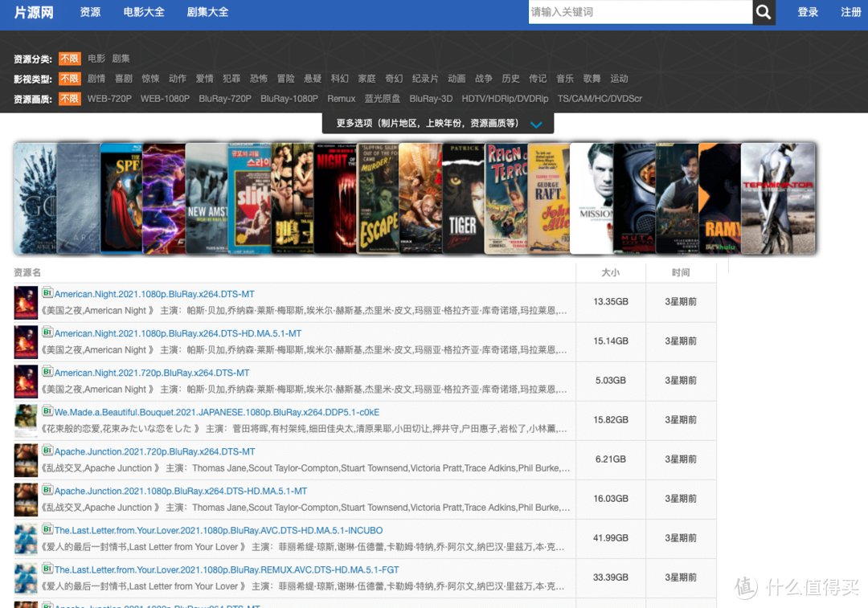Screen dimensions: 868x608
Task: Filter resource category by 电影
Action: click(x=96, y=58)
